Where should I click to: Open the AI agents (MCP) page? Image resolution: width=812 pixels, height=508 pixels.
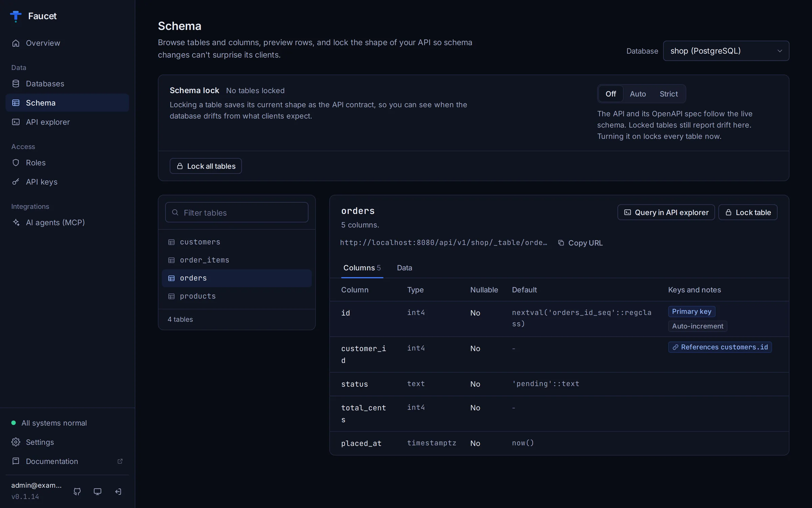pyautogui.click(x=67, y=223)
